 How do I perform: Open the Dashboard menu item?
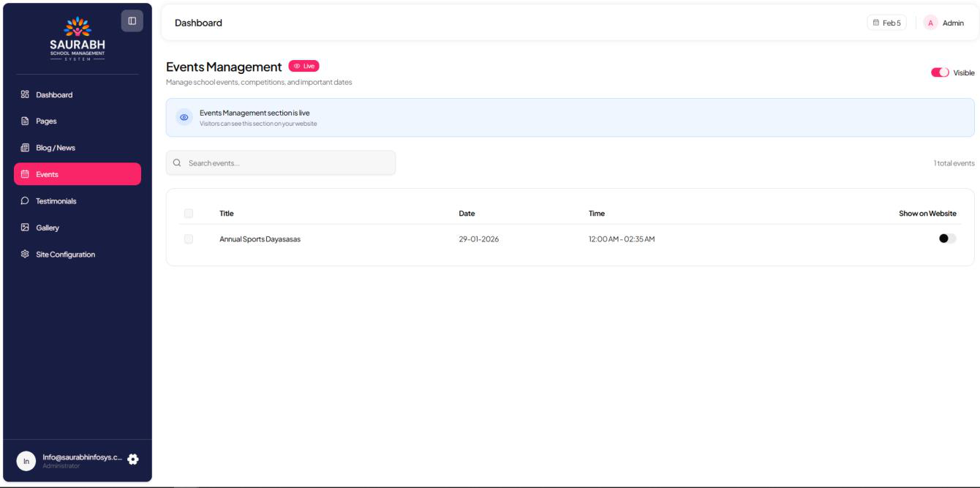55,94
